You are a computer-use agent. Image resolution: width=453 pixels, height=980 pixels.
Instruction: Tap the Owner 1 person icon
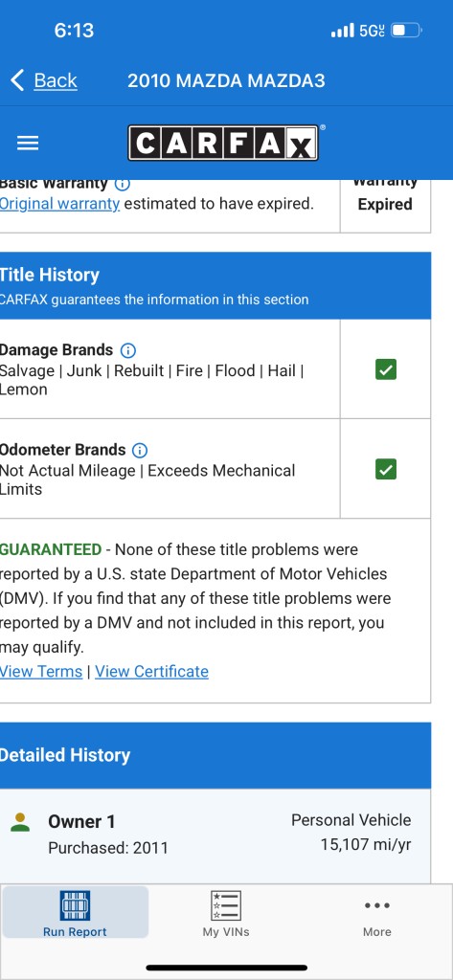pos(21,822)
